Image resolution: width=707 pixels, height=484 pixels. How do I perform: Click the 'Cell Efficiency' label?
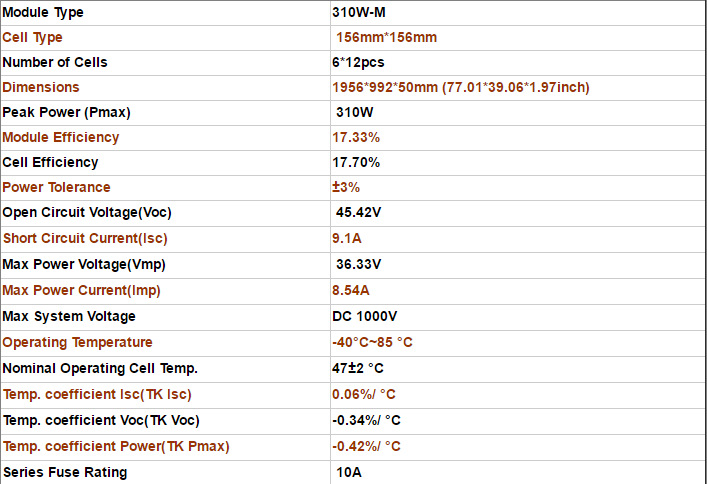click(x=50, y=162)
